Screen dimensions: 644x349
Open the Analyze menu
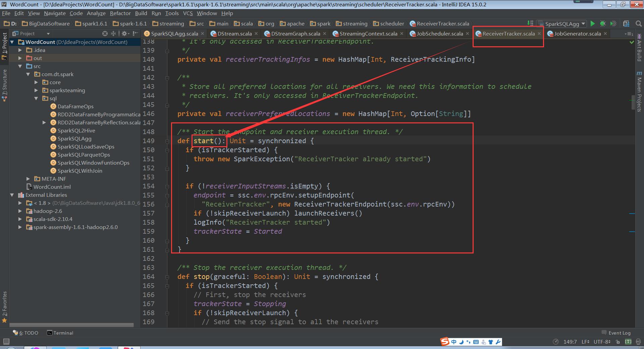(96, 13)
